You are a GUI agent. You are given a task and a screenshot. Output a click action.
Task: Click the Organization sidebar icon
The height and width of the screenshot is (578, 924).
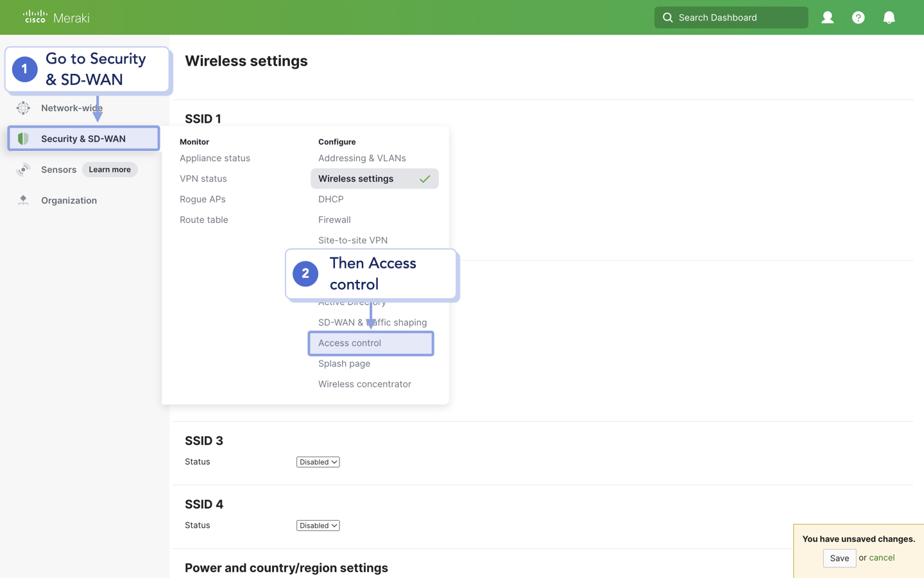[23, 200]
